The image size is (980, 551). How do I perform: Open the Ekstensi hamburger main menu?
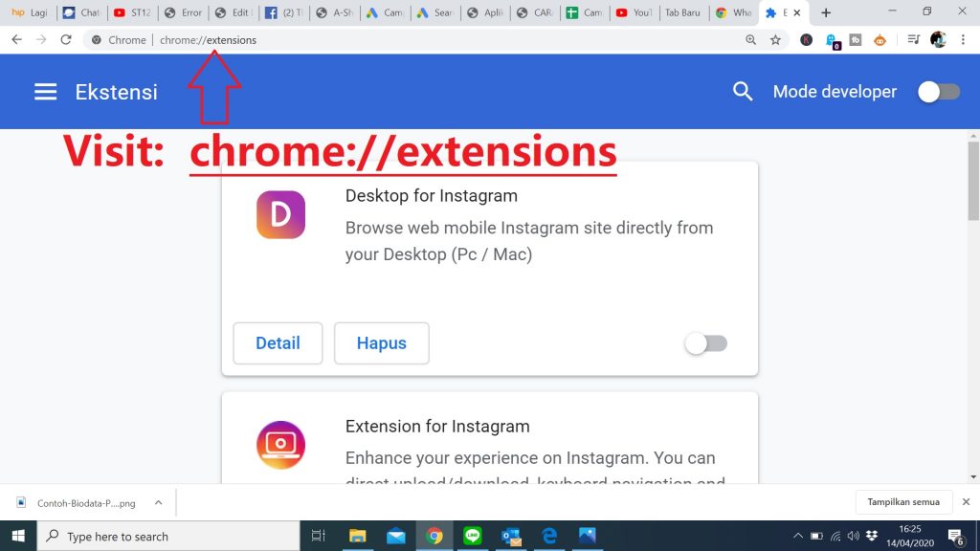point(45,92)
